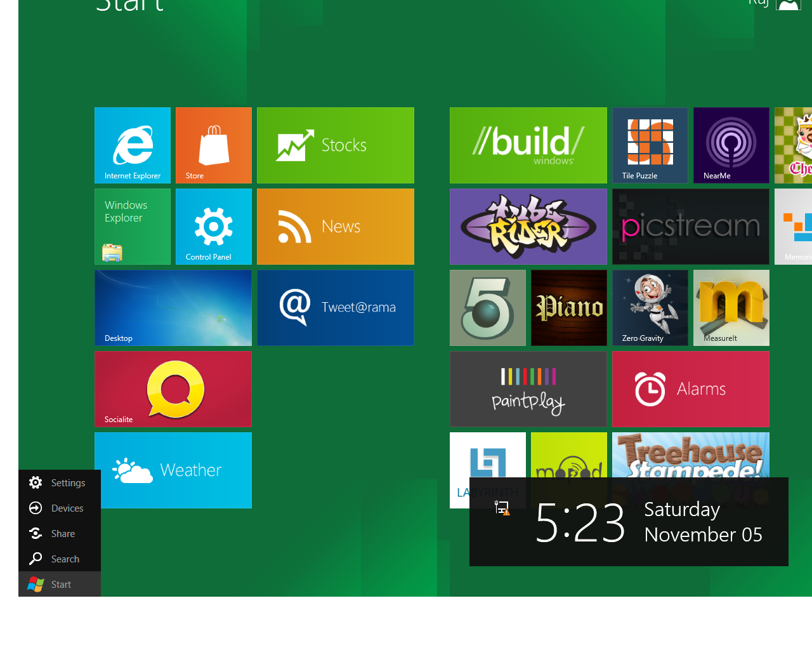Open Settings from the charms menu
The height and width of the screenshot is (650, 812).
click(x=60, y=482)
